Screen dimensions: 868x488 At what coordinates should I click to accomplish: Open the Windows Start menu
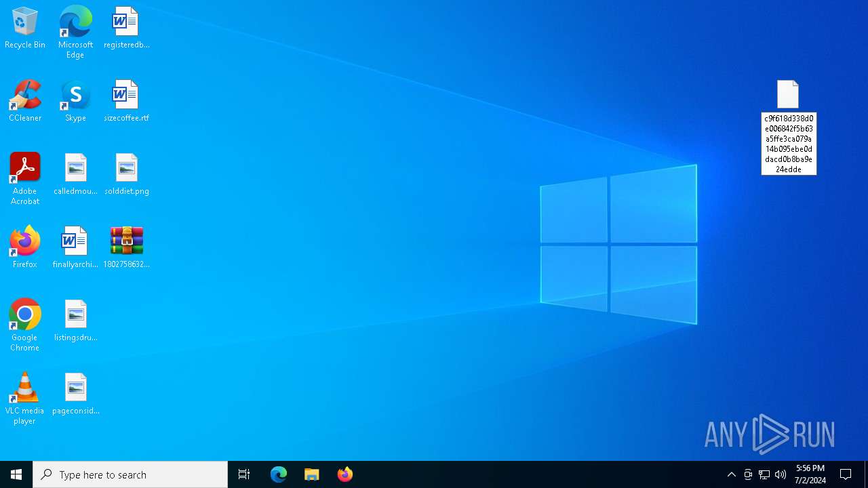(x=16, y=474)
